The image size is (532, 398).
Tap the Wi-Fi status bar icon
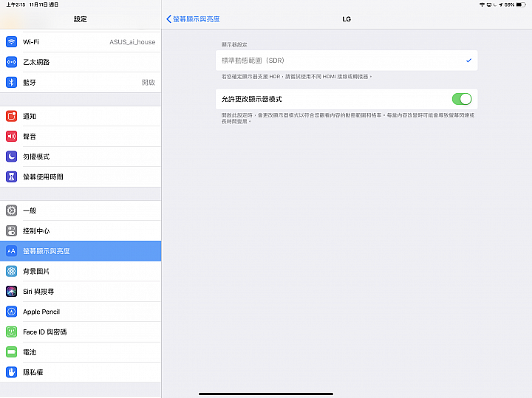tap(482, 4)
